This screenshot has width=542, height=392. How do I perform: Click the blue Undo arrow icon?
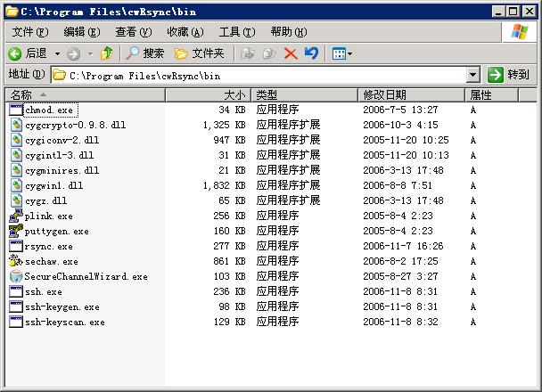(x=311, y=53)
